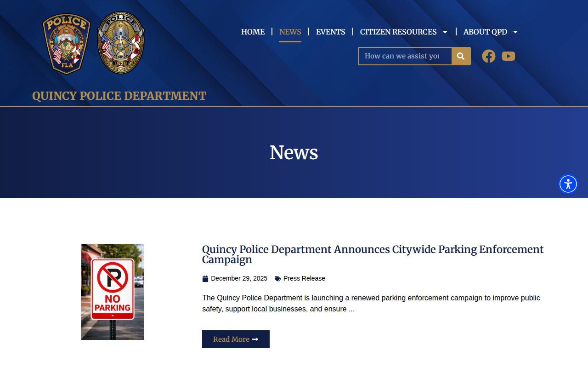The width and height of the screenshot is (588, 368).
Task: Open the Facebook page icon
Action: [489, 56]
